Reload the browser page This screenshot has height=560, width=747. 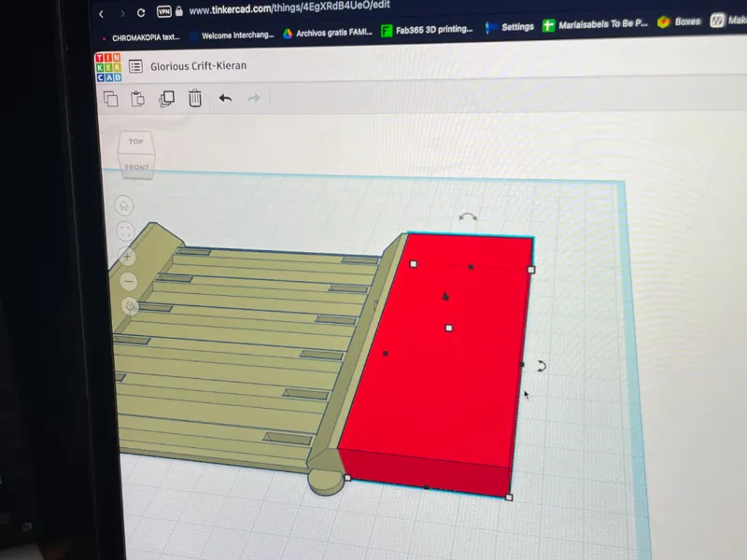tap(141, 13)
